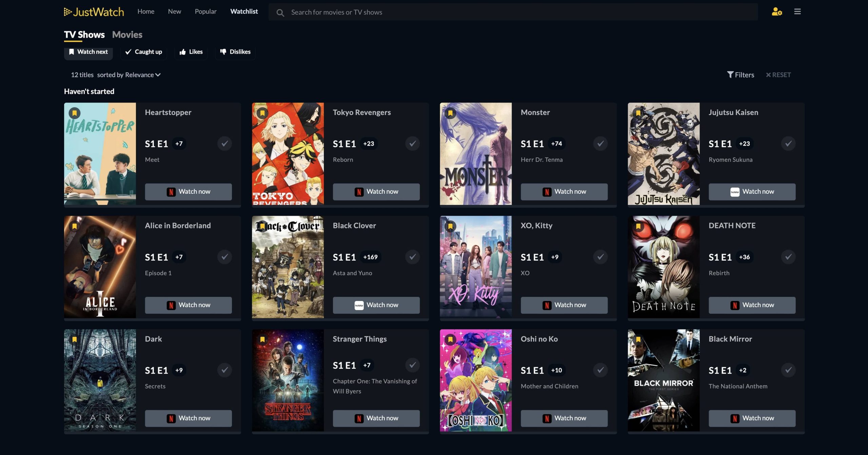The image size is (868, 455).
Task: Expand Black Clover's +169 episodes badge
Action: click(x=370, y=257)
